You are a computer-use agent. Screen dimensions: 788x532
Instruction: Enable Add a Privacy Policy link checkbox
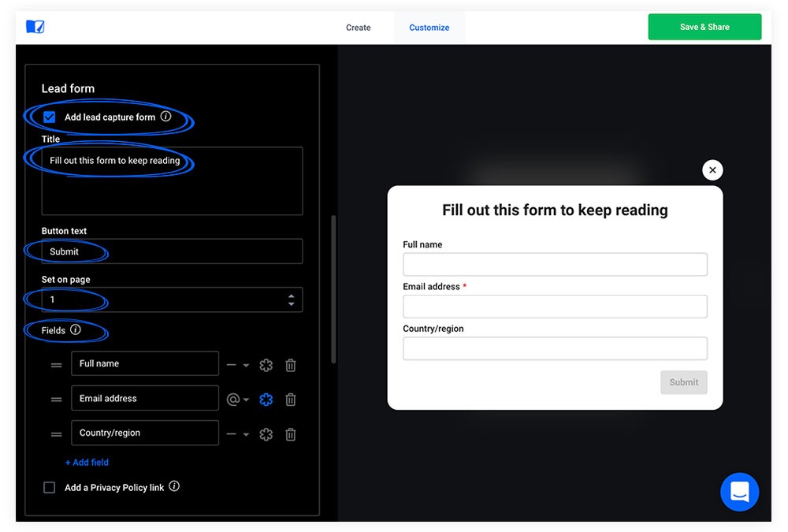click(49, 487)
